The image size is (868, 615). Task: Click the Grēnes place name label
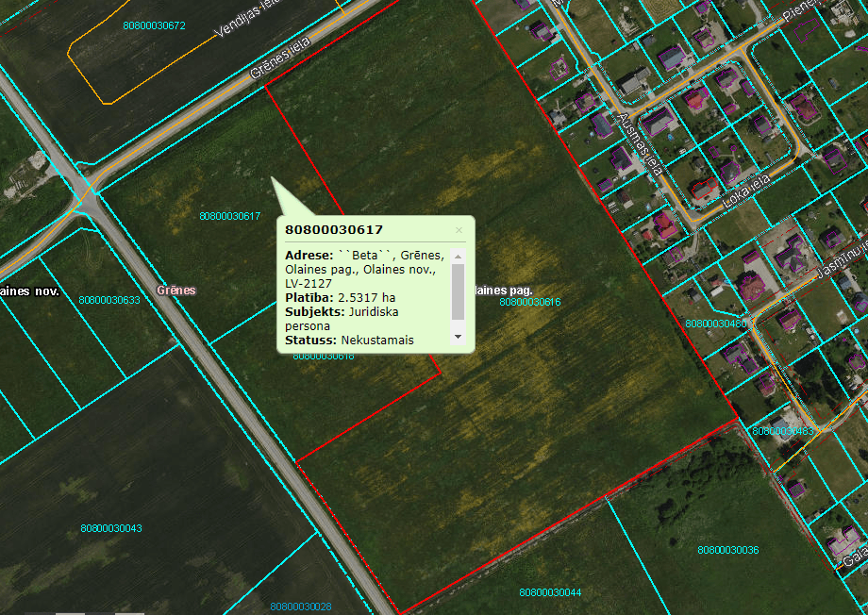[x=176, y=290]
